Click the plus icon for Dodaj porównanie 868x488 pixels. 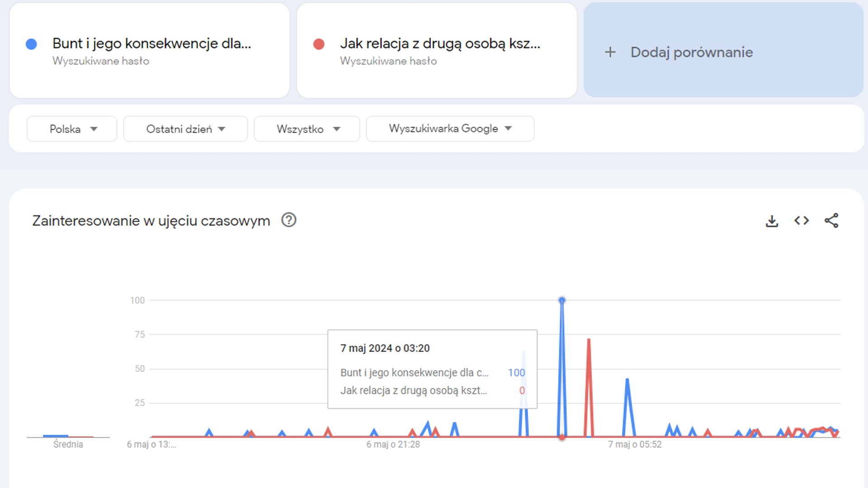(x=610, y=52)
